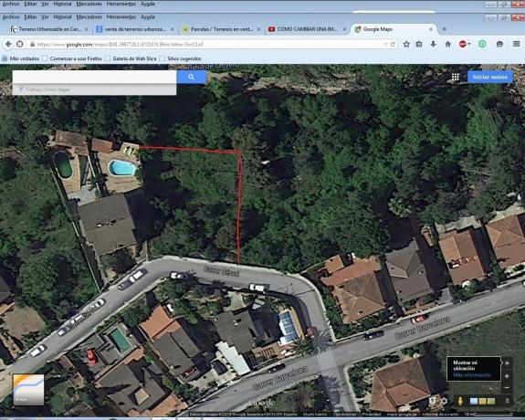This screenshot has width=525, height=420.
Task: Close the Google Maps tab
Action: pos(431,29)
